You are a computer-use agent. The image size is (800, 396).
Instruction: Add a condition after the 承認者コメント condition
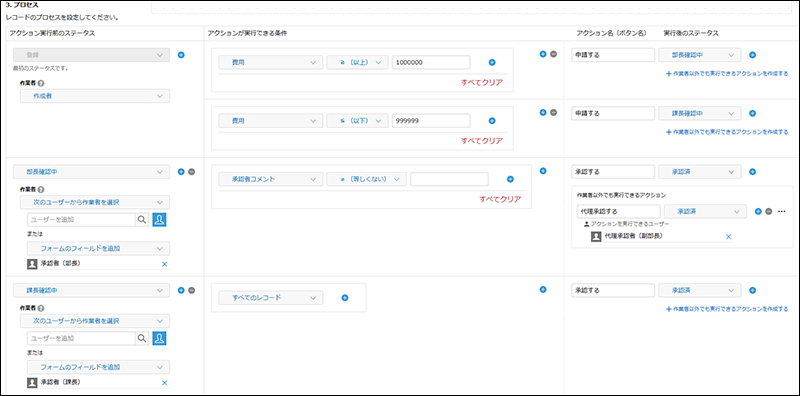click(x=510, y=179)
